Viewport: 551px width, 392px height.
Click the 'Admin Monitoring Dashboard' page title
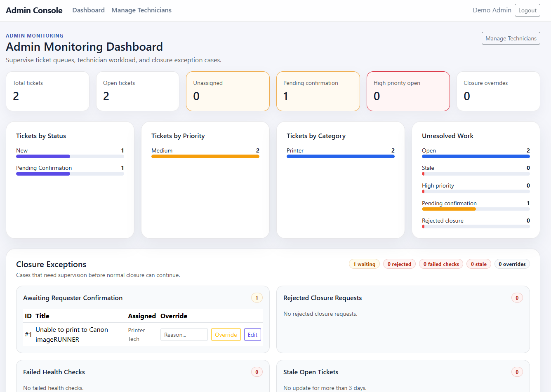[x=84, y=47]
